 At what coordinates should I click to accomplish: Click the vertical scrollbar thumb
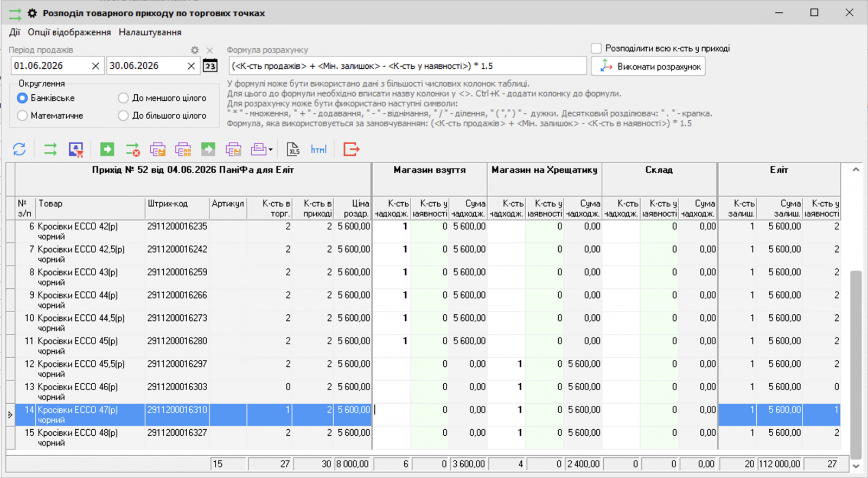pos(856,364)
